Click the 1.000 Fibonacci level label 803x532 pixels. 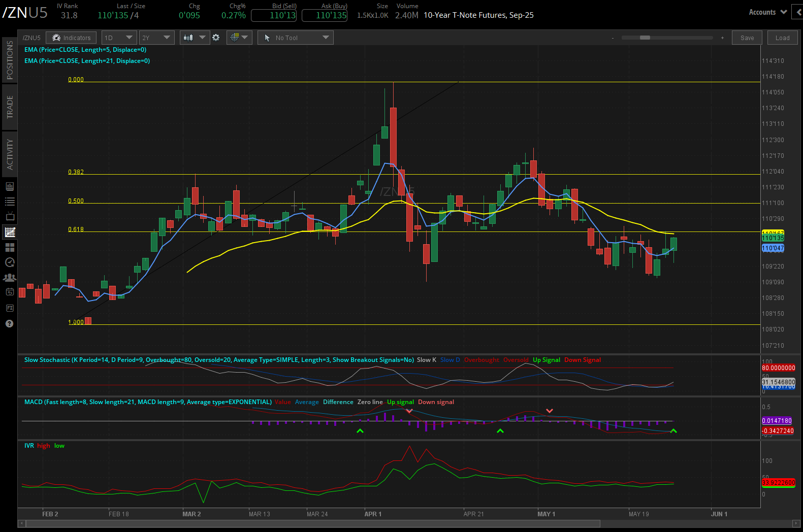coord(76,322)
